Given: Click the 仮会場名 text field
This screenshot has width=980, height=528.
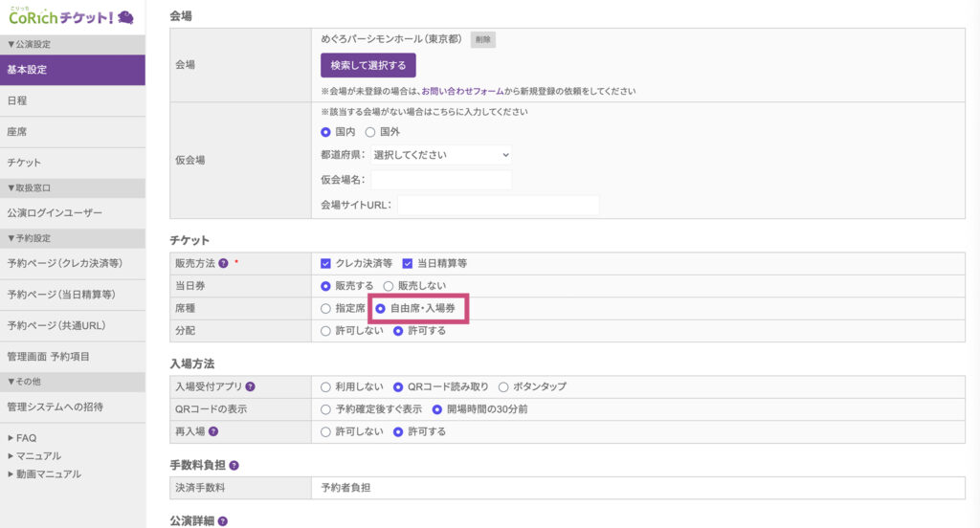Looking at the screenshot, I should click(441, 180).
